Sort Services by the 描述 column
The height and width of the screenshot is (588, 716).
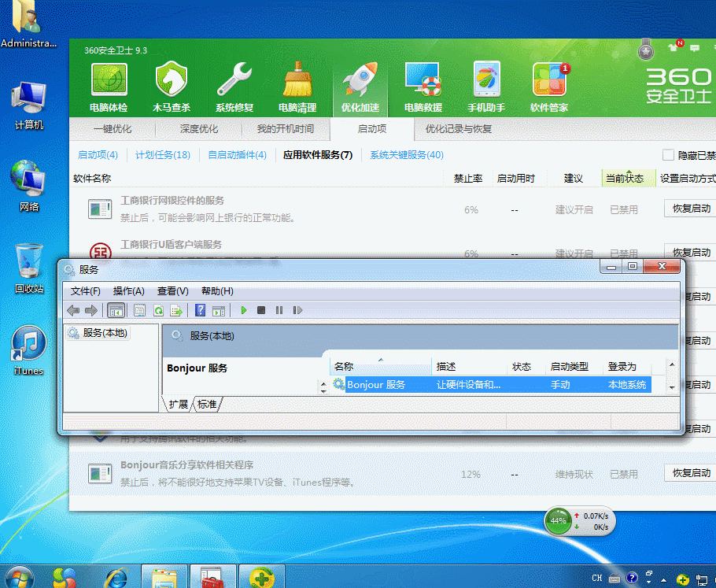pyautogui.click(x=470, y=366)
